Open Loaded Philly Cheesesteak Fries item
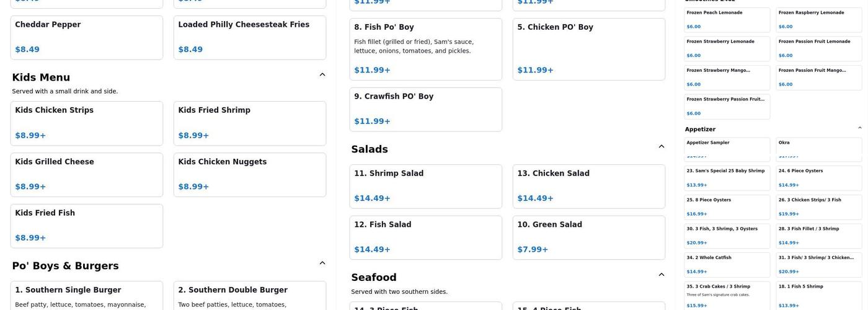The width and height of the screenshot is (868, 310). (x=250, y=37)
